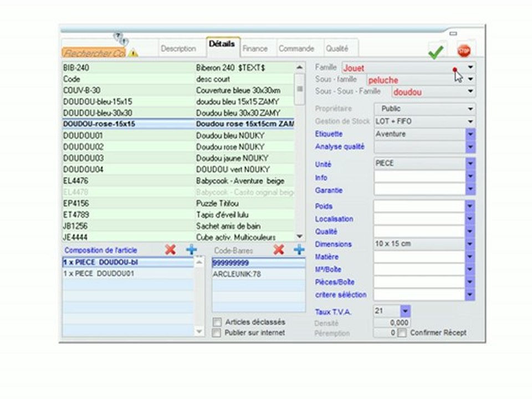Select the DOUDOU-bleu-30x30 row
532x399 pixels.
tap(178, 112)
